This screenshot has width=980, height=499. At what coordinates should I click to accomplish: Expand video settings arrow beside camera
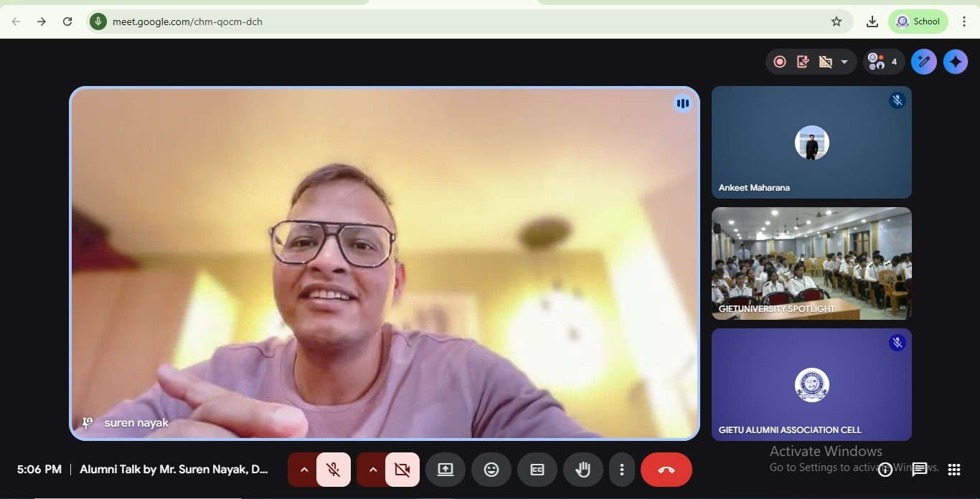[x=372, y=470]
